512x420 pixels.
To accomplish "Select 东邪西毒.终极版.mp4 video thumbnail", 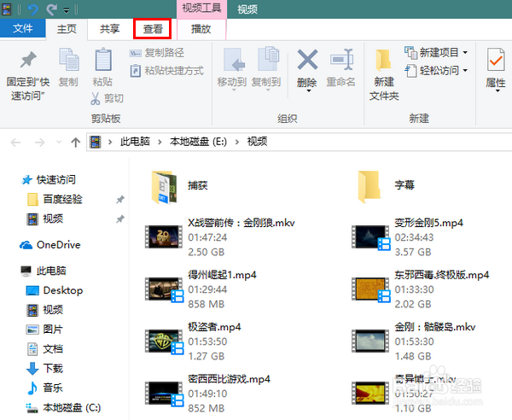I will pyautogui.click(x=370, y=289).
